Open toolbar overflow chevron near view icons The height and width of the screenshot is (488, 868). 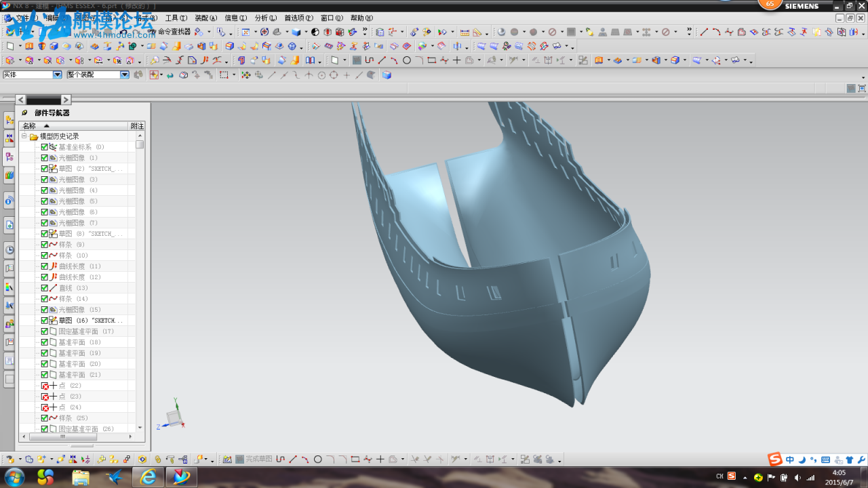click(x=366, y=31)
